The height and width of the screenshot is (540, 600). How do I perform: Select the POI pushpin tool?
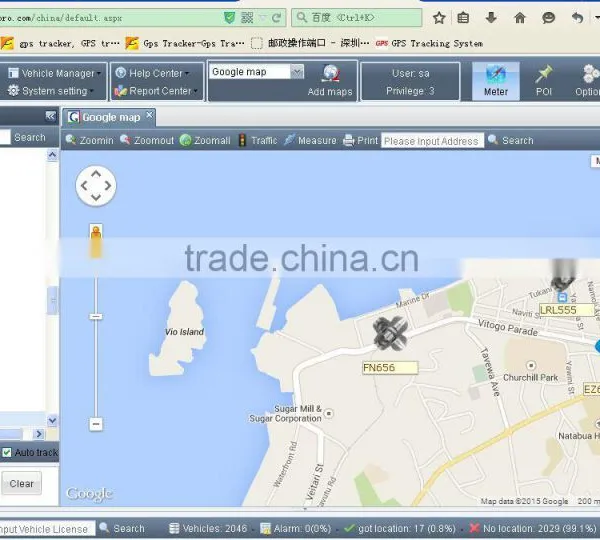pos(544,81)
